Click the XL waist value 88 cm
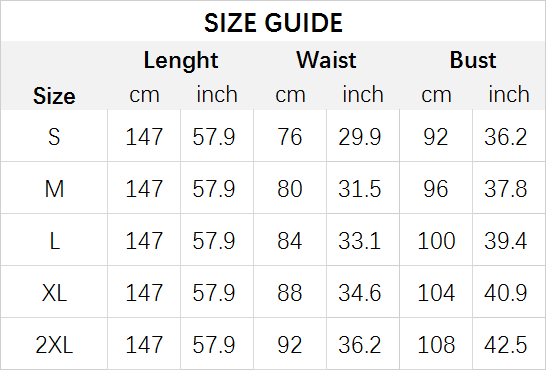This screenshot has width=547, height=371. [x=290, y=292]
